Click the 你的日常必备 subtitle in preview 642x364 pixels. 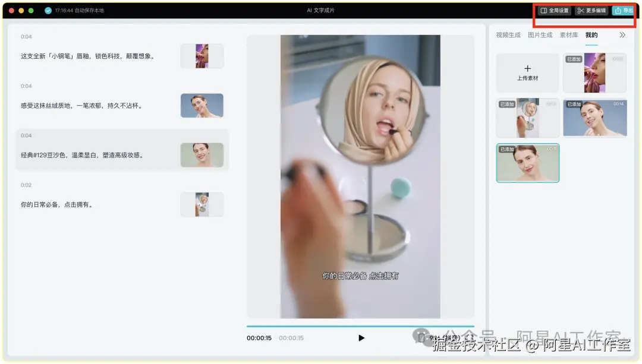click(x=360, y=276)
